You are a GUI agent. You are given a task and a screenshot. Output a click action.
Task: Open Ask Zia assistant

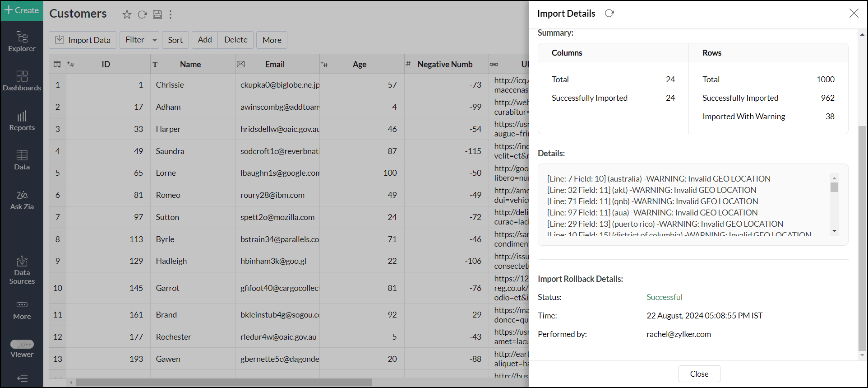22,200
